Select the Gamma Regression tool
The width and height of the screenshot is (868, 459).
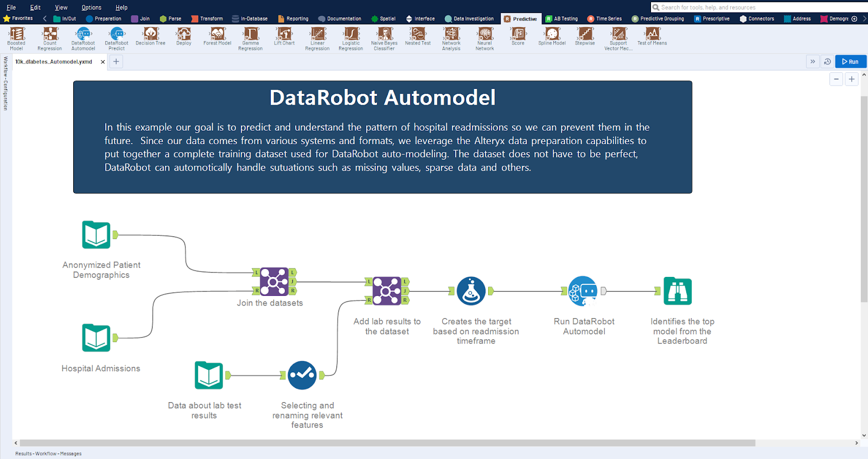(x=251, y=39)
